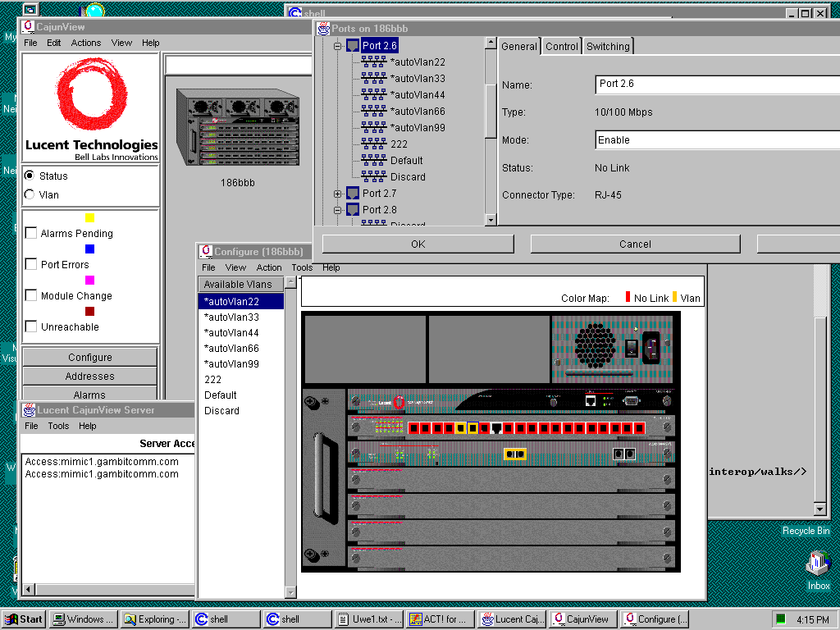
Task: Select the autoVlan22 network icon in tree
Action: pyautogui.click(x=373, y=62)
